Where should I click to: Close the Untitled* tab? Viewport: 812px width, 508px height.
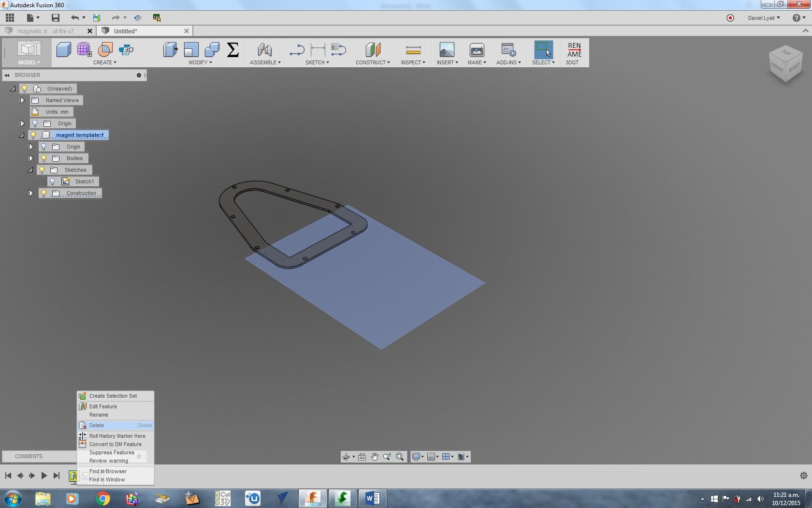point(187,31)
